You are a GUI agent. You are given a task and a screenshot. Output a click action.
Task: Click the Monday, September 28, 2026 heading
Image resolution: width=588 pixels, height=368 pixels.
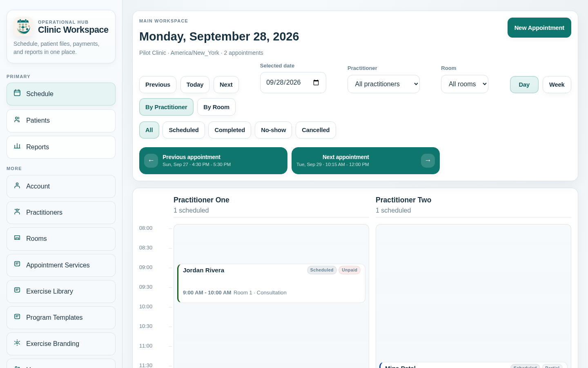pos(219,36)
